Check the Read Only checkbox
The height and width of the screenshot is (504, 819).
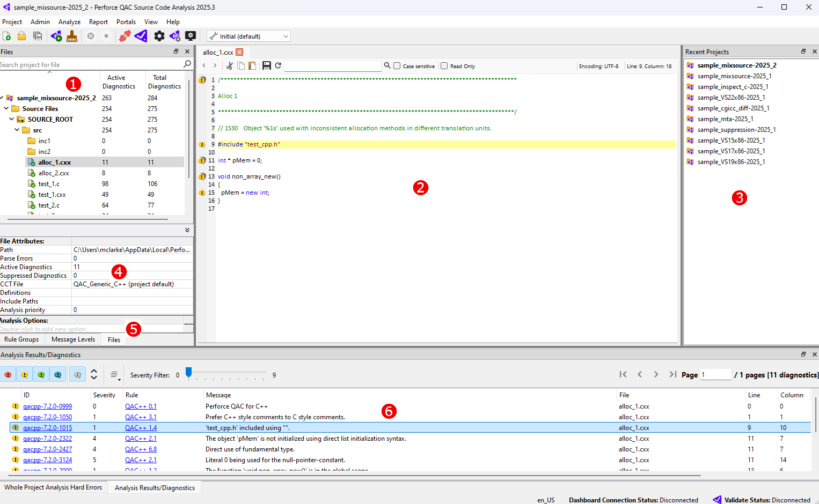point(444,66)
